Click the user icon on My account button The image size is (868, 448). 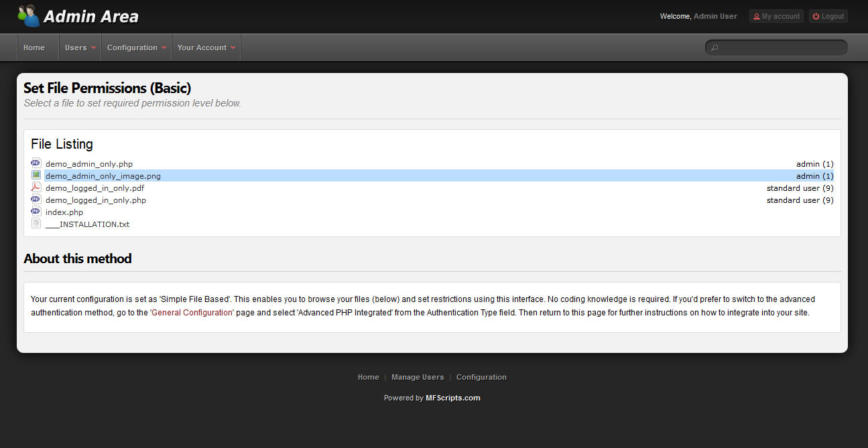[x=757, y=16]
